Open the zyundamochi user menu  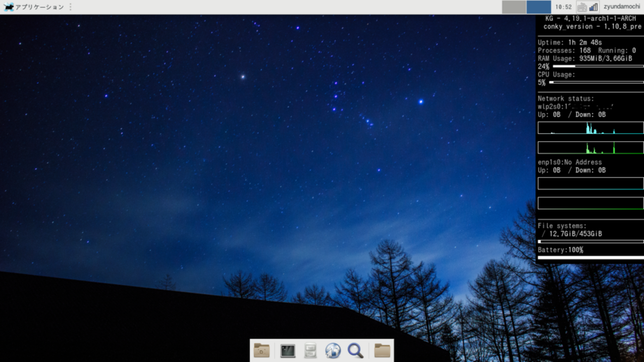pyautogui.click(x=622, y=7)
